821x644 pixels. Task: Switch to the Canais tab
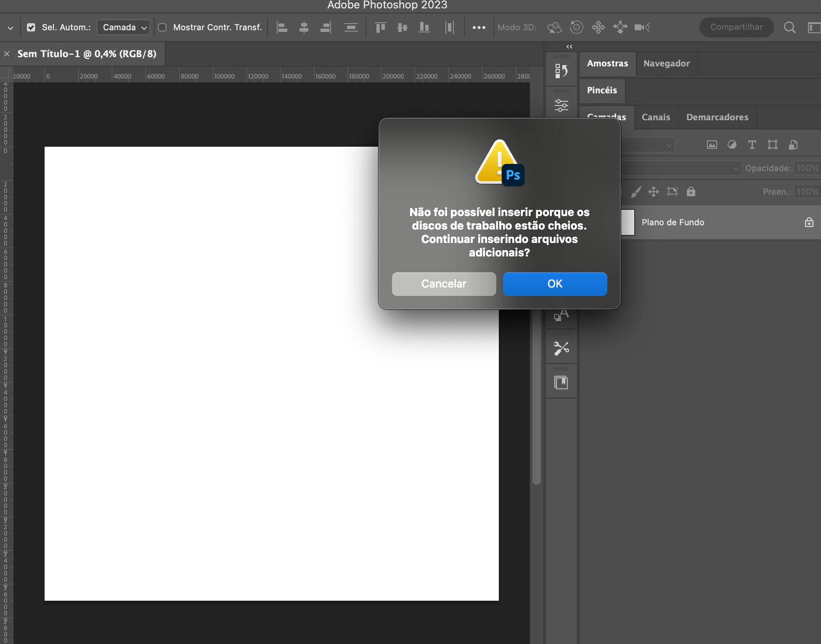[x=655, y=117]
